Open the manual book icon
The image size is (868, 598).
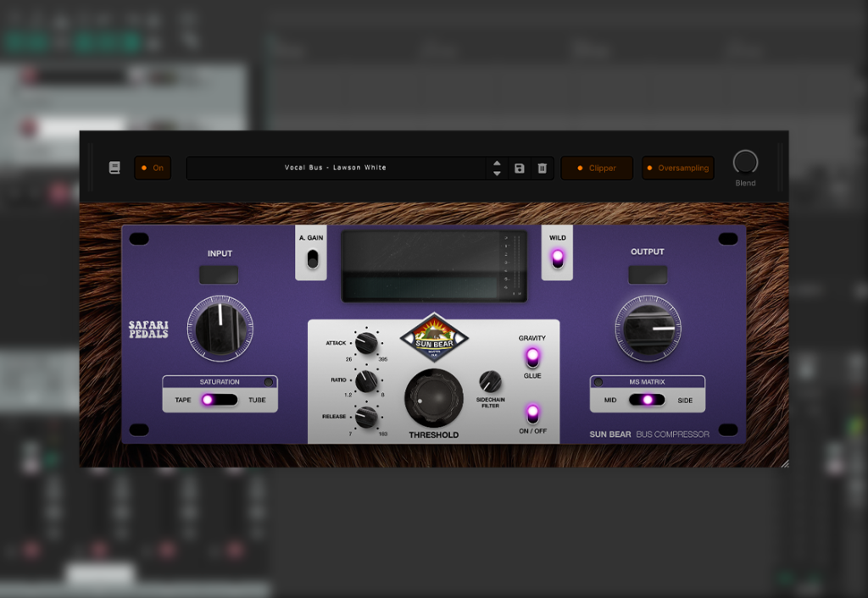click(x=114, y=168)
